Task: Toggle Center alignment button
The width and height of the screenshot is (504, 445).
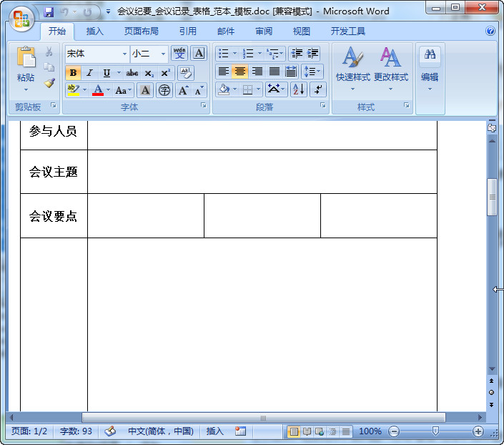Action: click(x=240, y=72)
